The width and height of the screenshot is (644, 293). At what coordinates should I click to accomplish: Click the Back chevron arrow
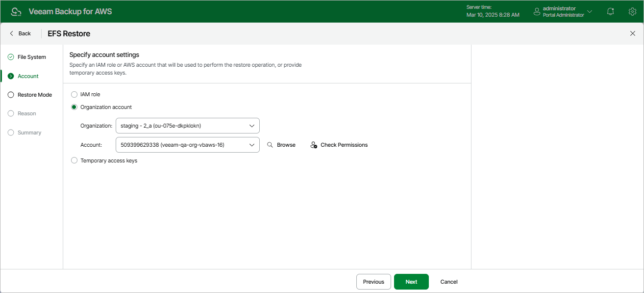point(11,33)
